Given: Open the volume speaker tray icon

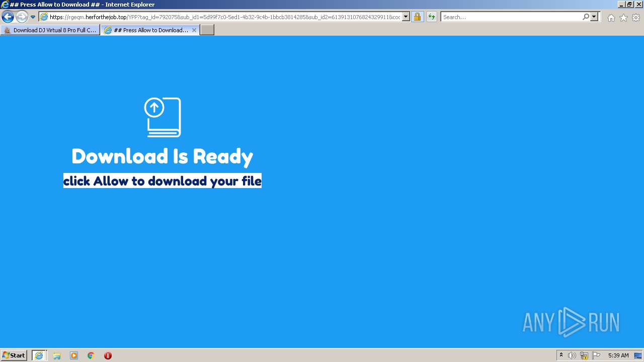Looking at the screenshot, I should (x=572, y=355).
